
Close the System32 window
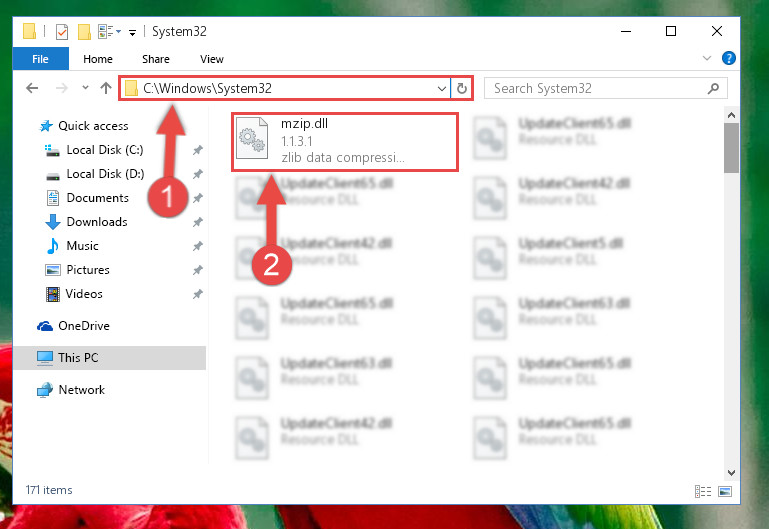pyautogui.click(x=717, y=31)
